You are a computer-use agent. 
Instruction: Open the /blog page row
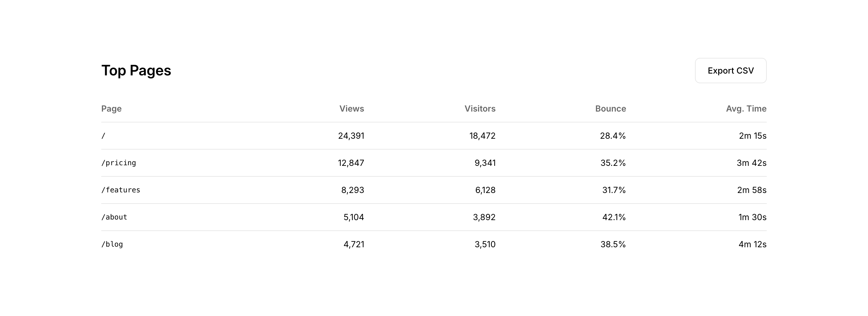(112, 245)
